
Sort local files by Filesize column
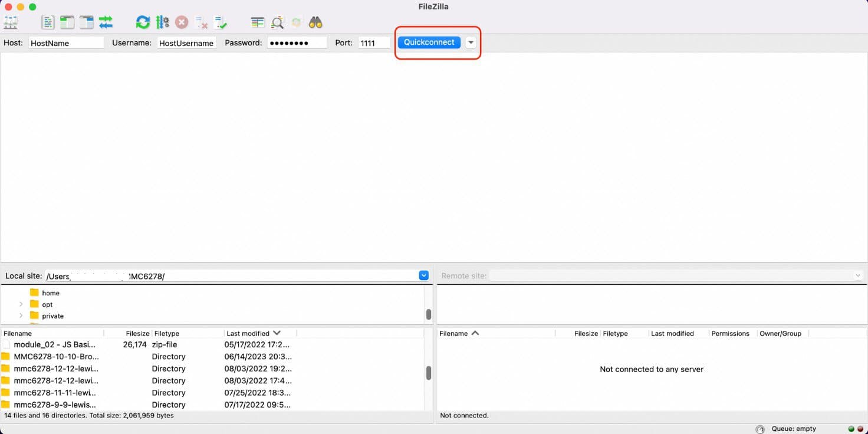point(128,333)
